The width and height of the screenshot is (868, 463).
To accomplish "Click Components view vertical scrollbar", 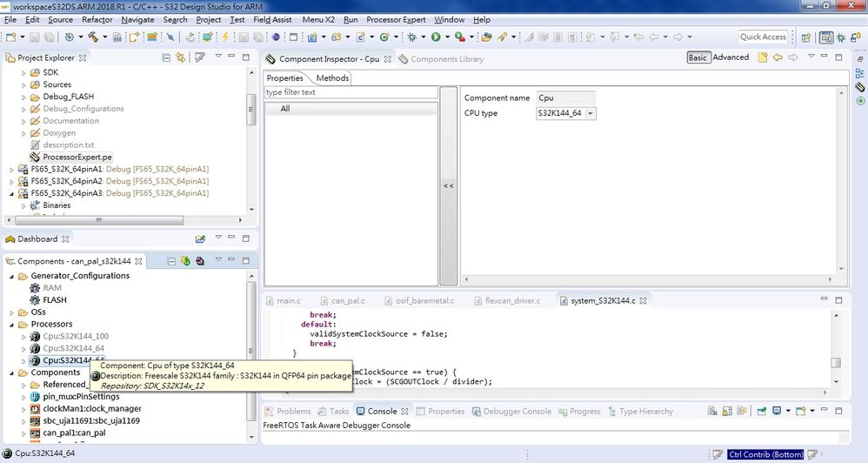I will (x=250, y=351).
